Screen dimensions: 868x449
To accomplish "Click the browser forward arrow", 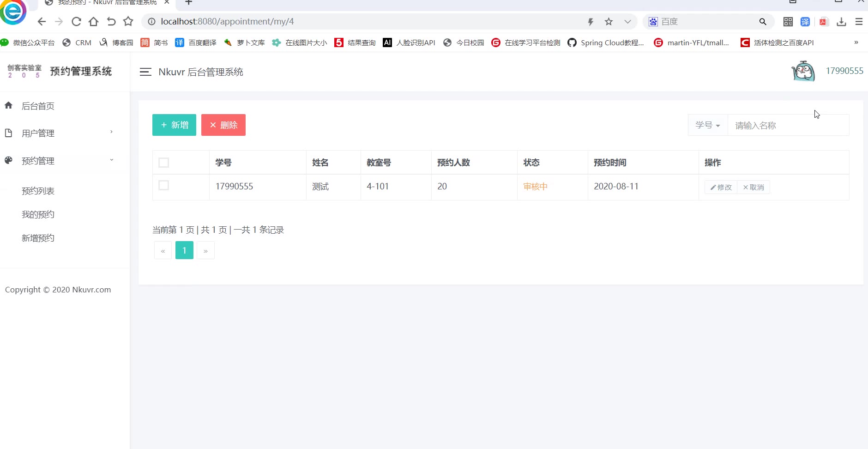I will tap(59, 22).
